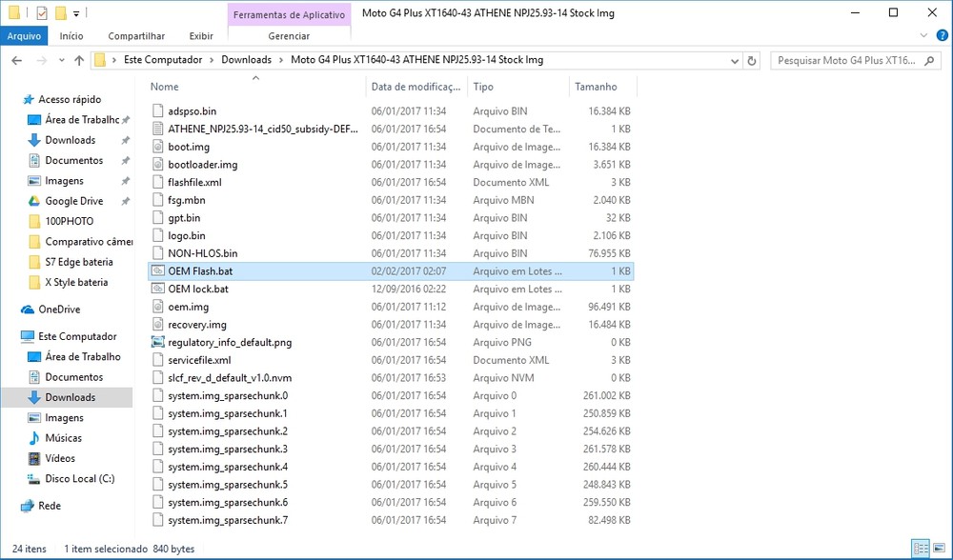Open the Customize Quick Access Toolbar dropdown
The height and width of the screenshot is (560, 953).
tap(76, 13)
